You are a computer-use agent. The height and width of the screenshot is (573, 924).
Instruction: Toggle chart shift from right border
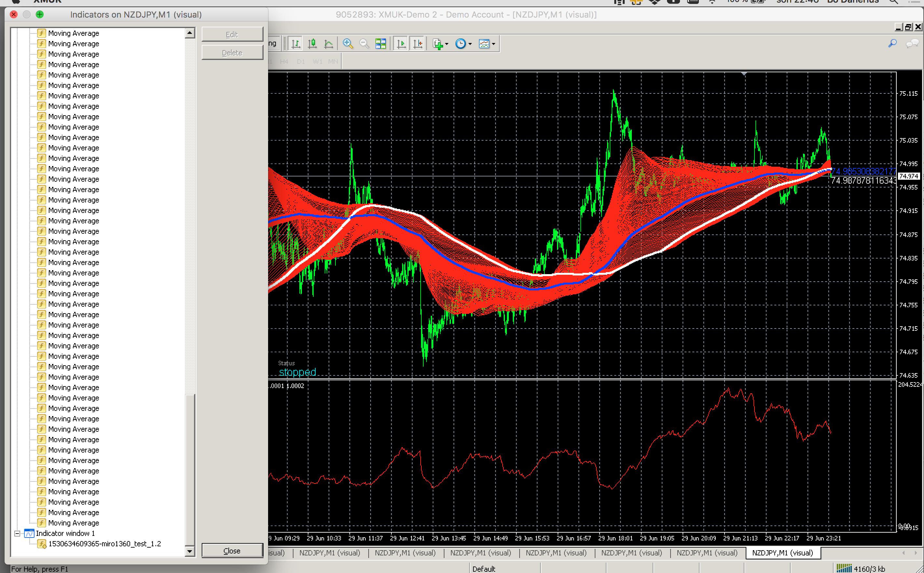[418, 44]
